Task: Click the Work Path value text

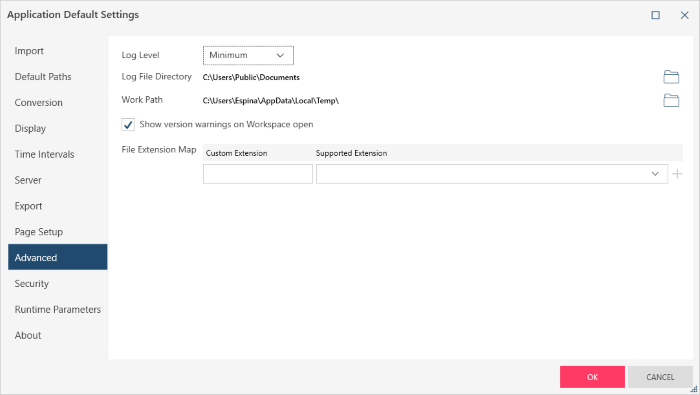Action: point(271,101)
